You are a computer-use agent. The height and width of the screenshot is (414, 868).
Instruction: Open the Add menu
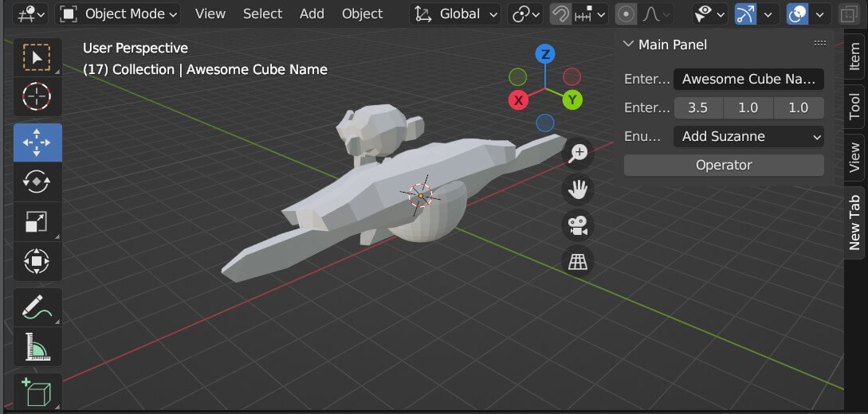pyautogui.click(x=312, y=14)
